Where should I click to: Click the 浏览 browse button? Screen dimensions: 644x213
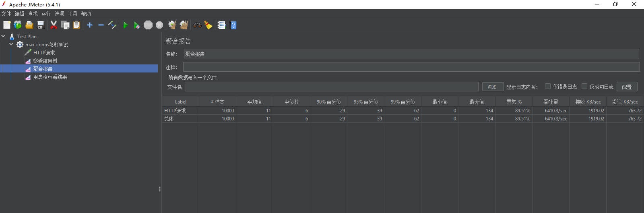493,87
